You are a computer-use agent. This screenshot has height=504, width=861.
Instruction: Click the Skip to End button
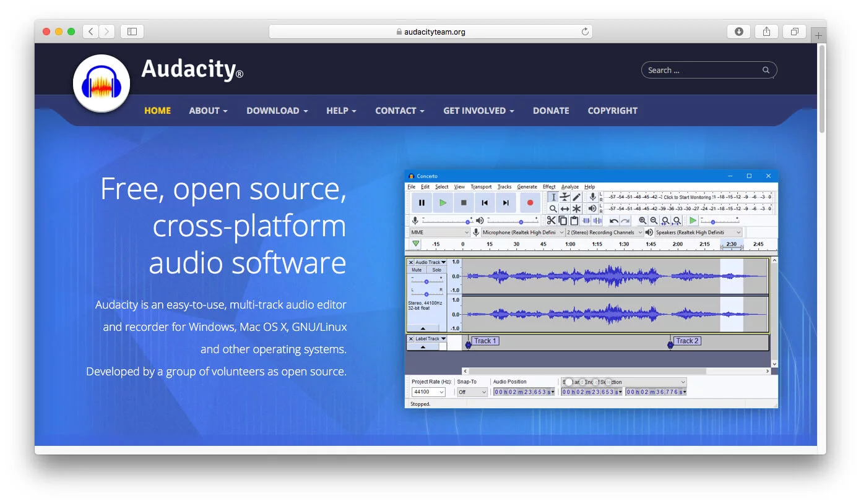506,202
